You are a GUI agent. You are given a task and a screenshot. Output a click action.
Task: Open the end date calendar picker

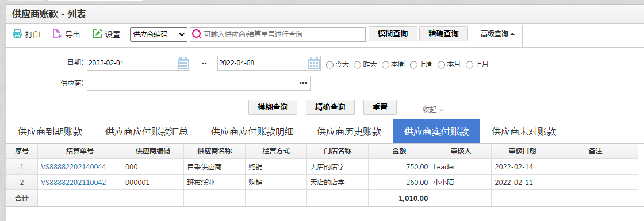[314, 63]
